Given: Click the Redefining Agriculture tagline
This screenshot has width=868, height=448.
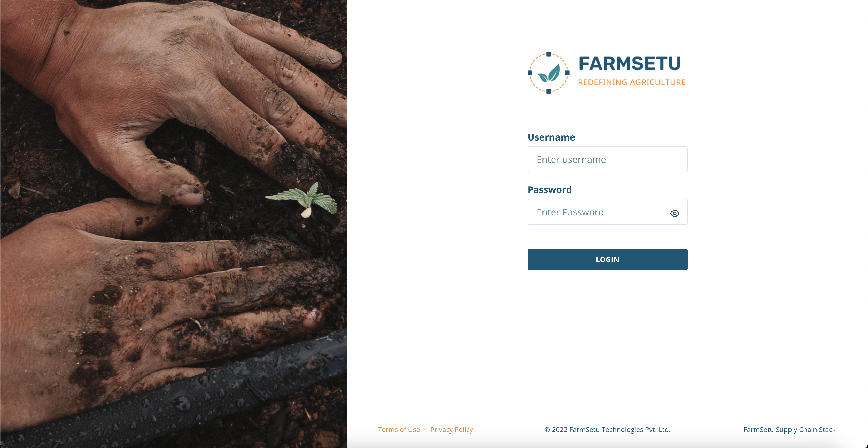Looking at the screenshot, I should [632, 82].
